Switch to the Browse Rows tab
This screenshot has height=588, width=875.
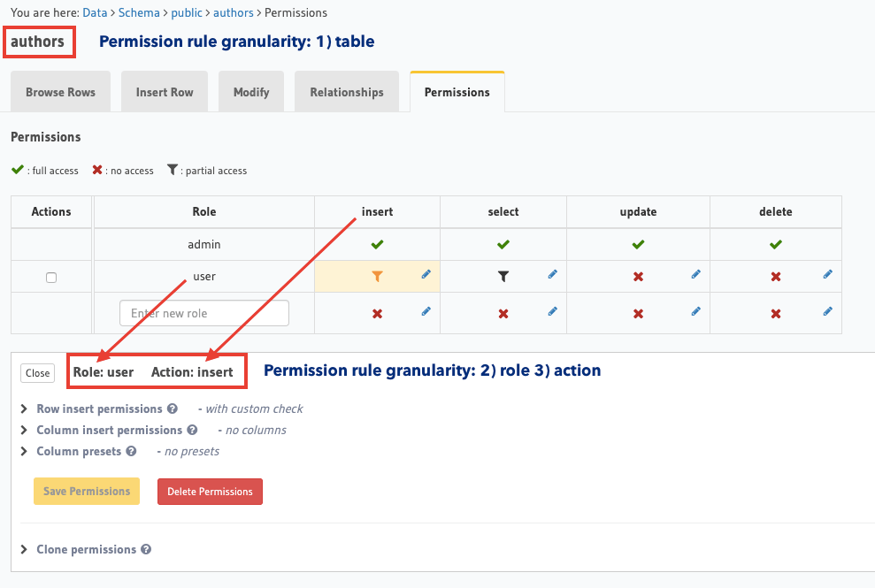point(60,92)
